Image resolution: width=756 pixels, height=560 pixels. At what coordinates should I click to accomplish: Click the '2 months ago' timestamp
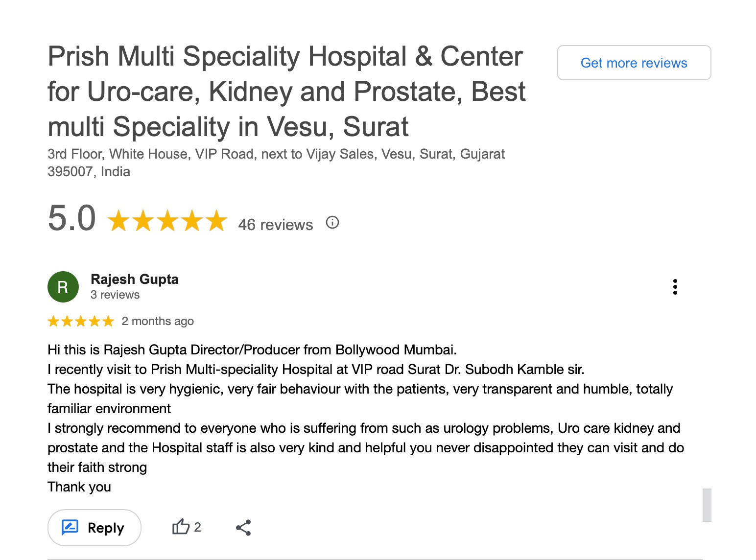158,321
